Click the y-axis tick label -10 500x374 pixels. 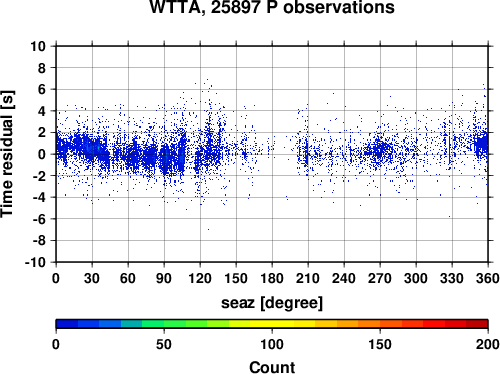point(35,262)
